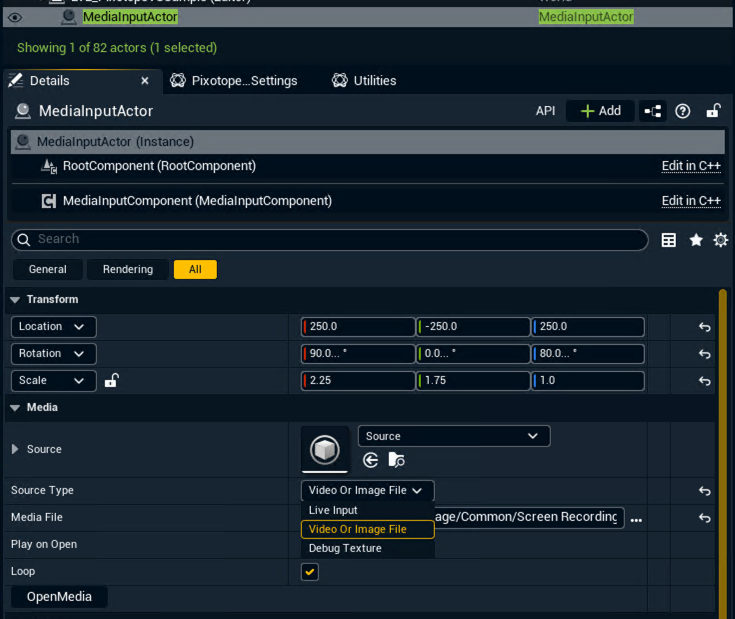Expand the Source property row
Viewport: 735px width, 619px height.
point(15,449)
